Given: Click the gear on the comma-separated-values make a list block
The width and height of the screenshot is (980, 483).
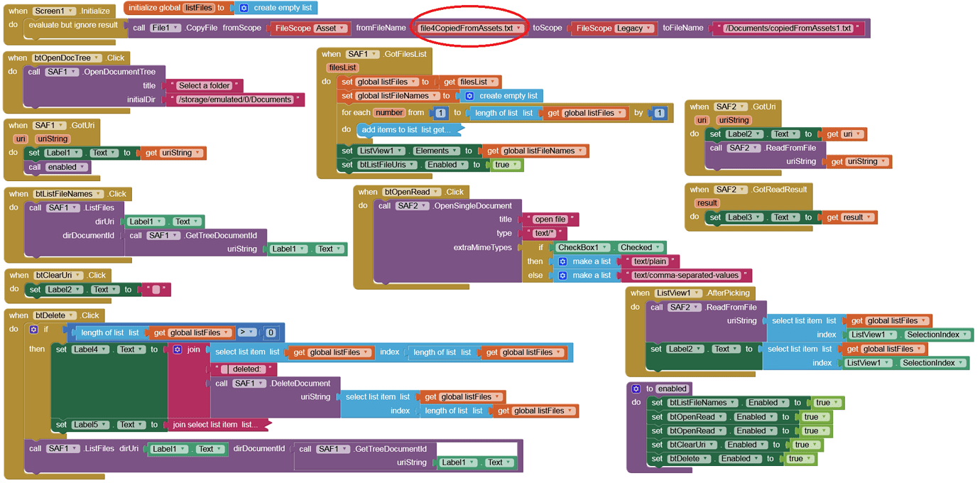Looking at the screenshot, I should pos(562,276).
